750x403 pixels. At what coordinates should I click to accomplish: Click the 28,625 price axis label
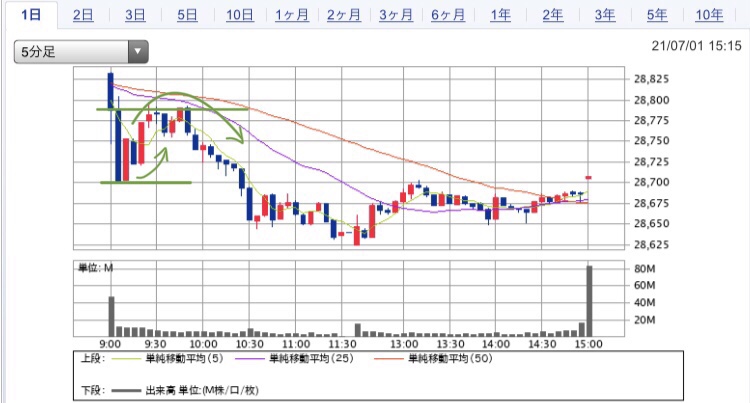tap(651, 245)
